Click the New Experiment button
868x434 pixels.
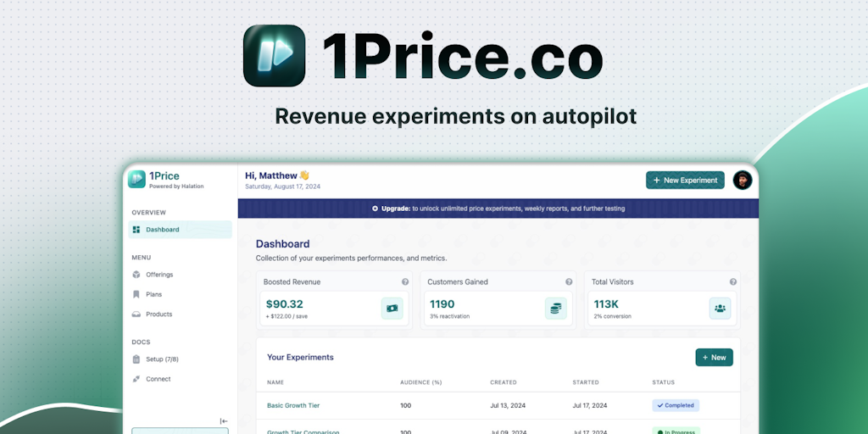click(685, 180)
